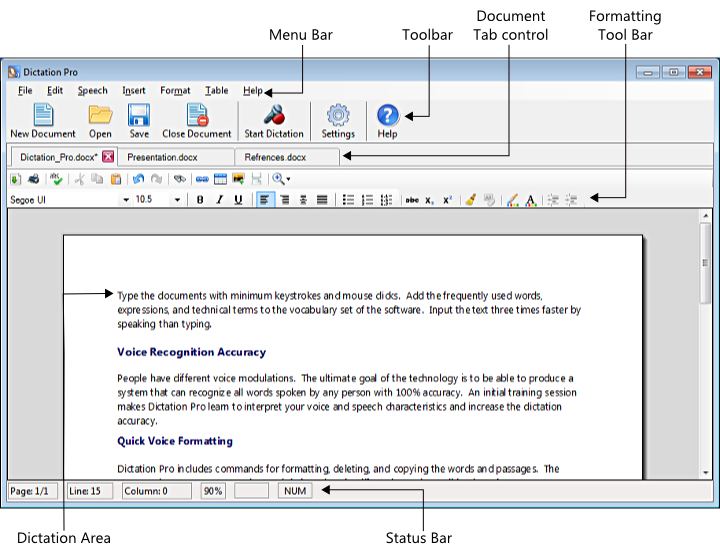Image resolution: width=720 pixels, height=550 pixels.
Task: Run the spell check icon
Action: 56,179
